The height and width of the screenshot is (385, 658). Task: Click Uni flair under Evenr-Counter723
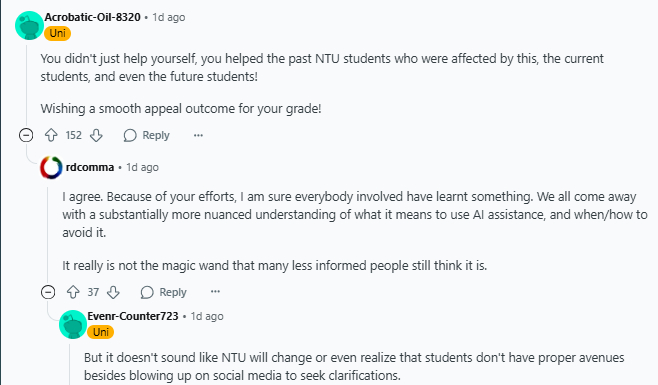(x=101, y=332)
